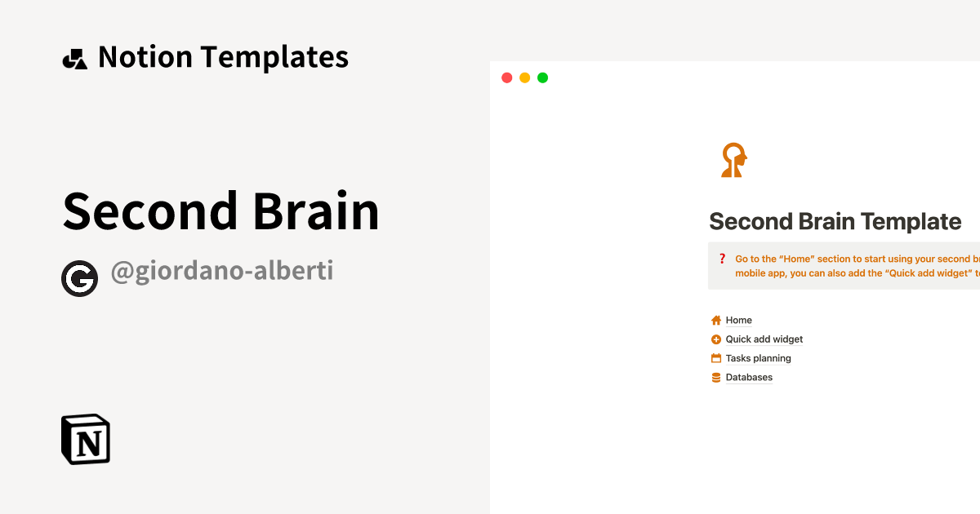Select the Notion Templates logo mark
This screenshot has width=980, height=514.
pyautogui.click(x=74, y=56)
